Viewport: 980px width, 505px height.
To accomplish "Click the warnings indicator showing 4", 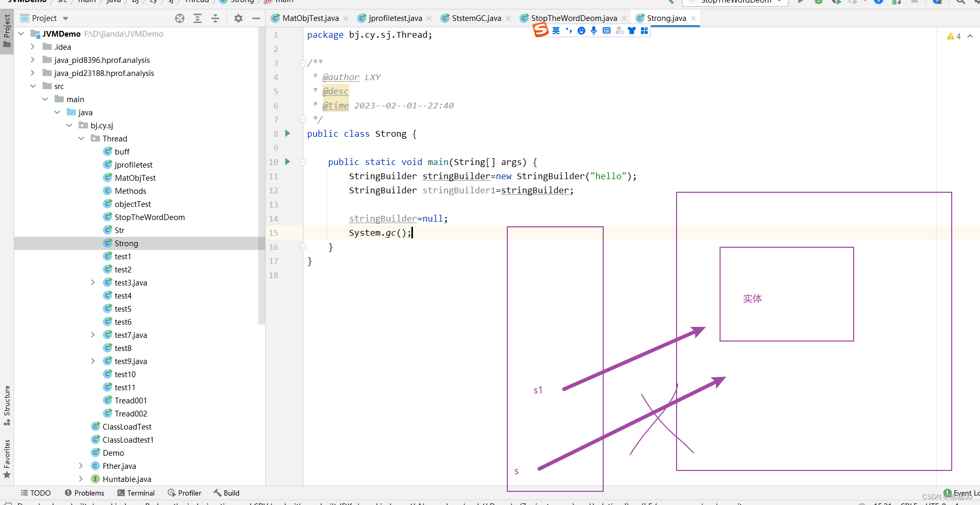I will [954, 36].
